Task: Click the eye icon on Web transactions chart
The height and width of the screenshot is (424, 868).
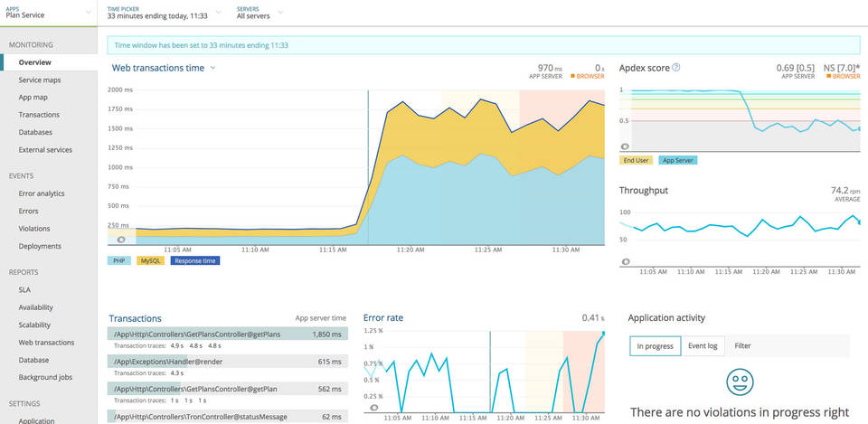Action: click(x=121, y=240)
